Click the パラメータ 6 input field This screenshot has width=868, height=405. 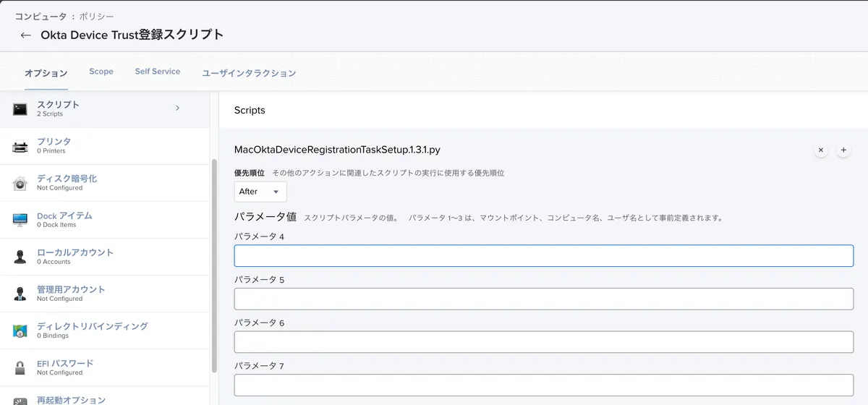pos(543,342)
